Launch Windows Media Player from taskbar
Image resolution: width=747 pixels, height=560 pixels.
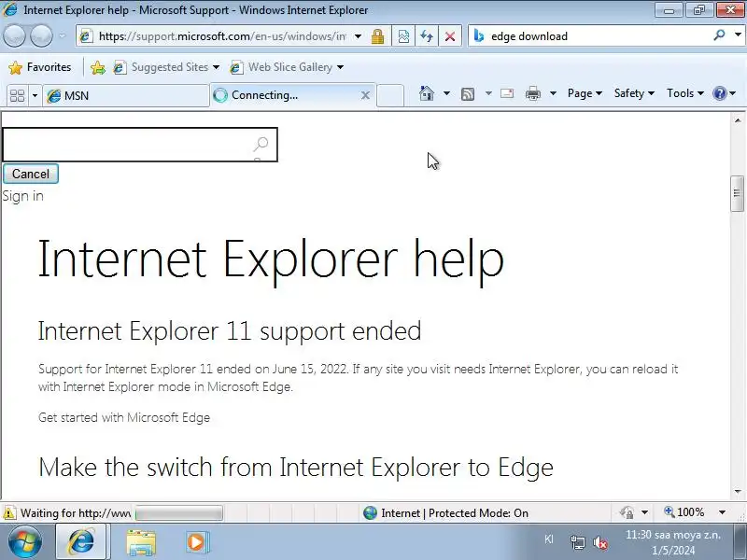tap(196, 542)
